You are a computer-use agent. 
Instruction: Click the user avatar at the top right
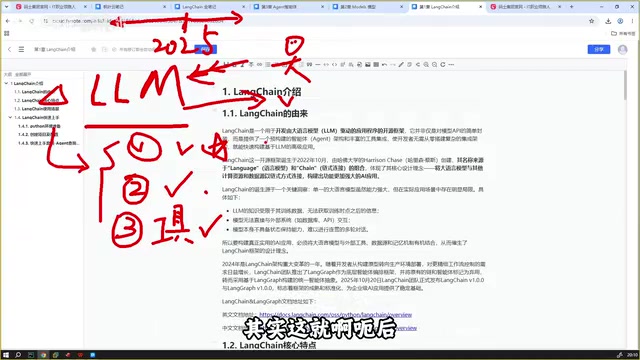(x=622, y=49)
